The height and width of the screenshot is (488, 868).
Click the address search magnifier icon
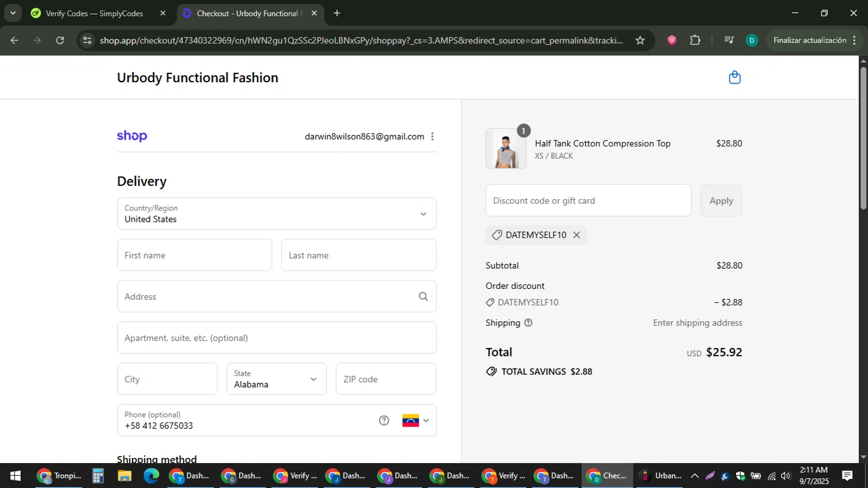tap(424, 296)
